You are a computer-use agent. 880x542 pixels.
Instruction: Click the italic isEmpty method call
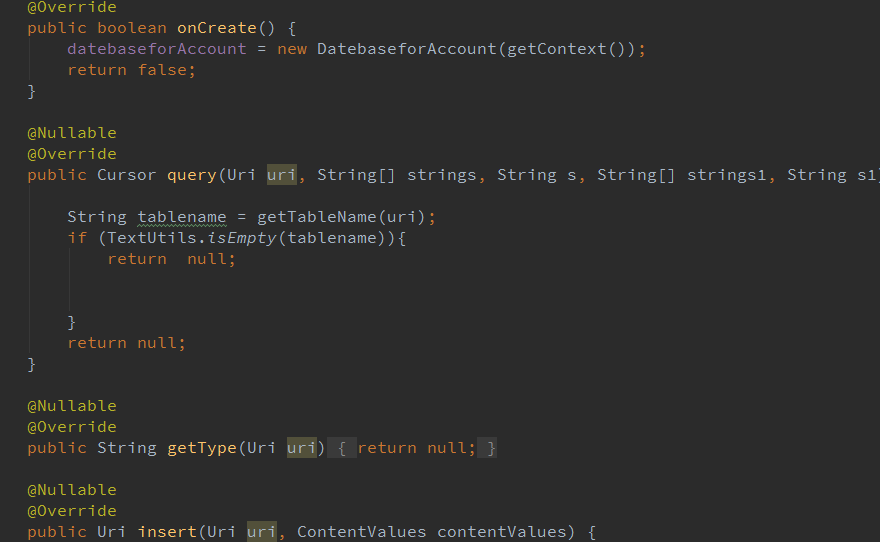[242, 238]
